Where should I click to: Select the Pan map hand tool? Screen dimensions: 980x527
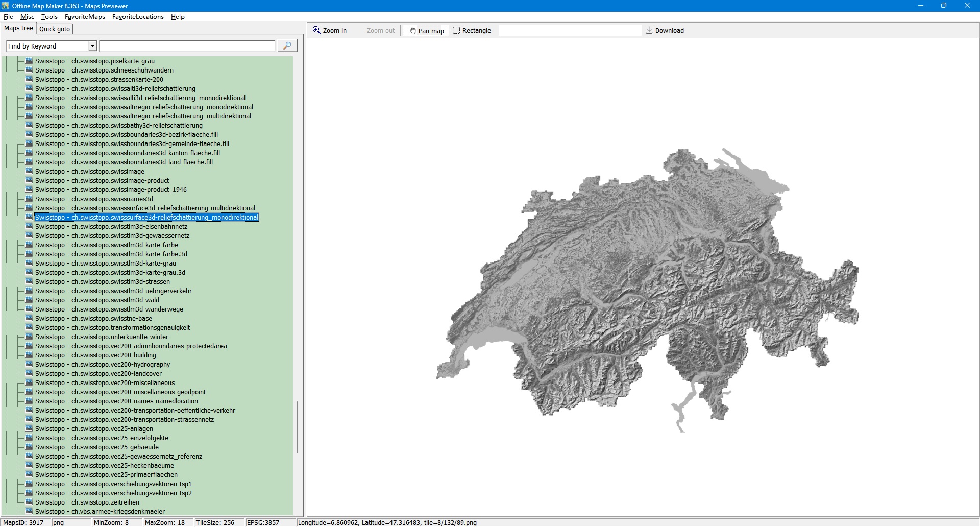pyautogui.click(x=427, y=31)
